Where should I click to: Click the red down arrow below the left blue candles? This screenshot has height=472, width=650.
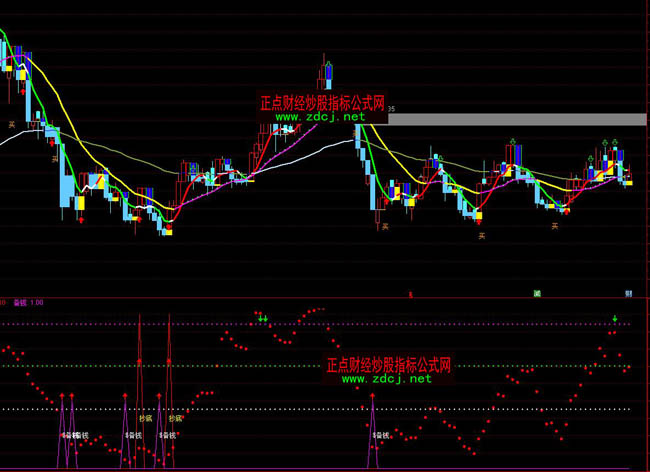pyautogui.click(x=80, y=216)
